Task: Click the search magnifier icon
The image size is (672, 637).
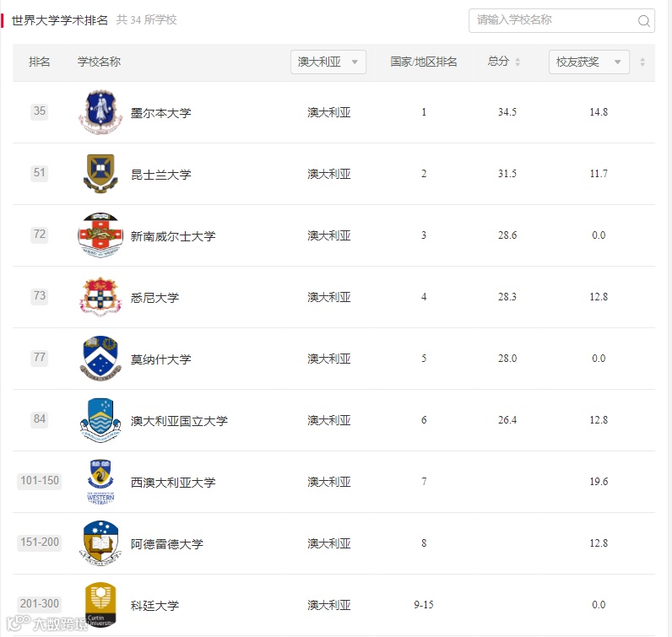Action: 643,20
